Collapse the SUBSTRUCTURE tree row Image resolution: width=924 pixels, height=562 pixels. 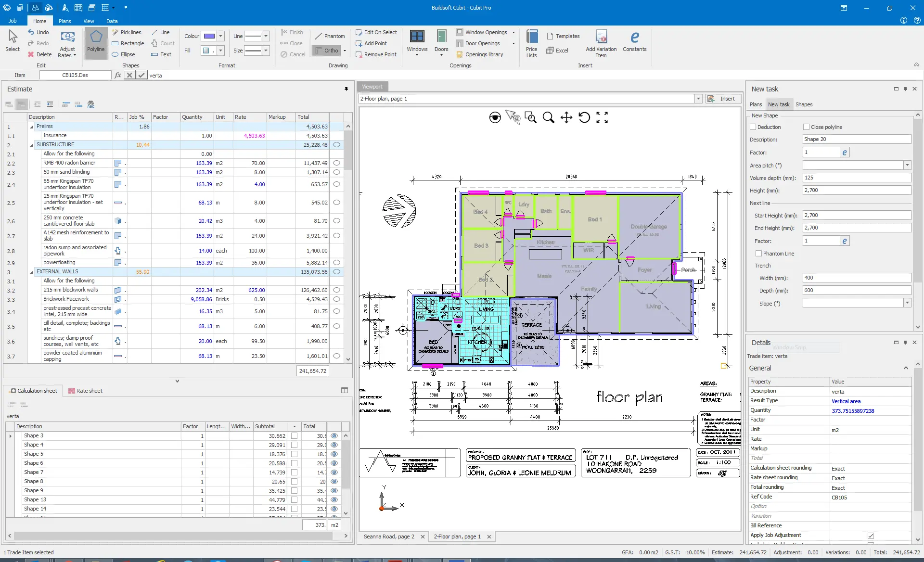(x=32, y=145)
